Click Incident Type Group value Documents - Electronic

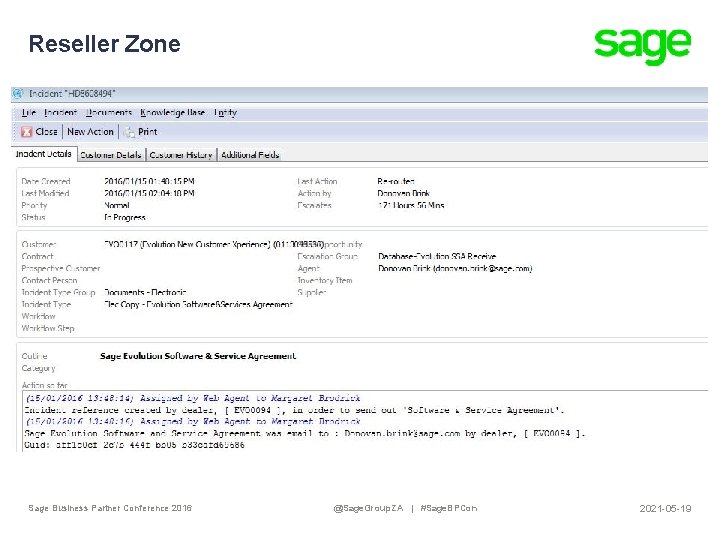(145, 292)
